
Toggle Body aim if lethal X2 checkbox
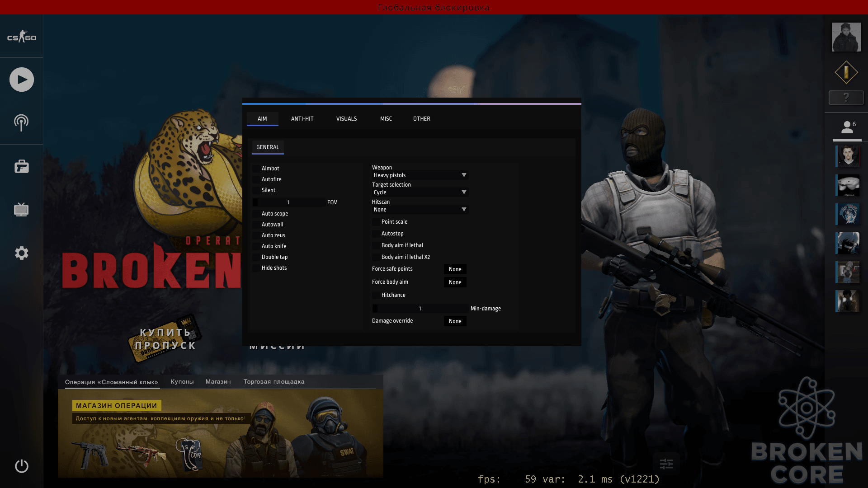click(376, 257)
